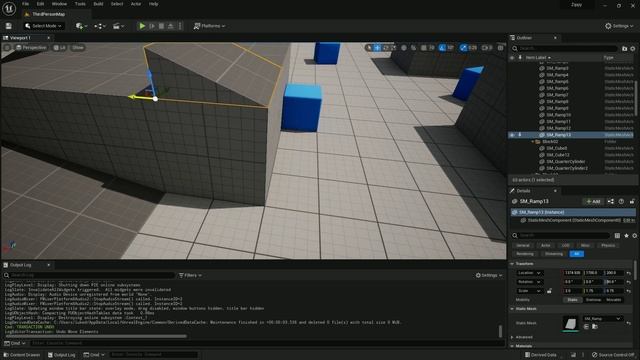The height and width of the screenshot is (360, 640).
Task: Open play options three-dot menu
Action: tap(180, 26)
